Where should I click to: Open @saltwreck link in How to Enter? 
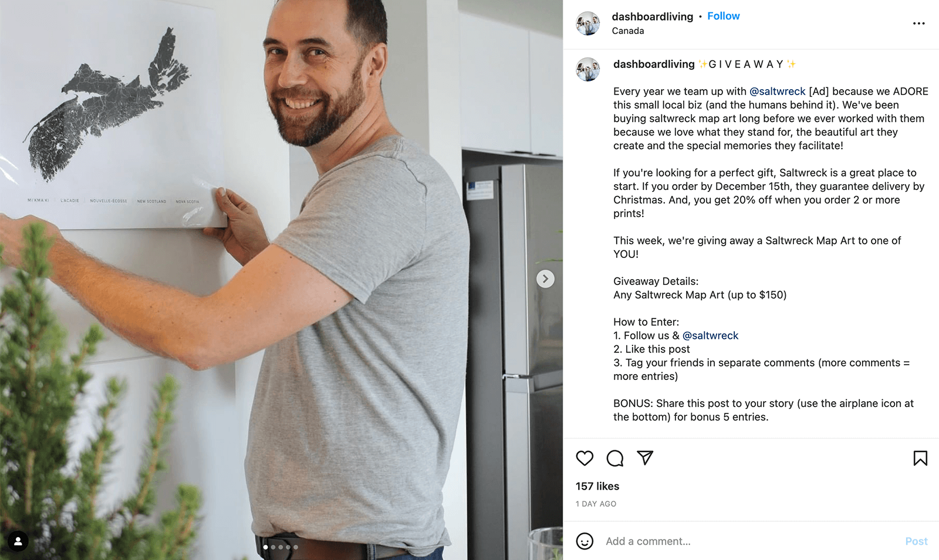[x=710, y=335]
